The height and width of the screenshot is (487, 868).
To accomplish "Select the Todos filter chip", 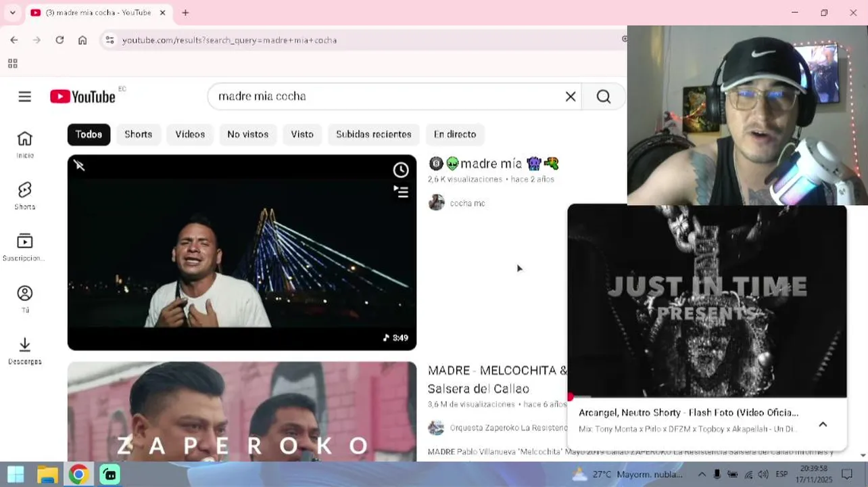I will click(89, 135).
